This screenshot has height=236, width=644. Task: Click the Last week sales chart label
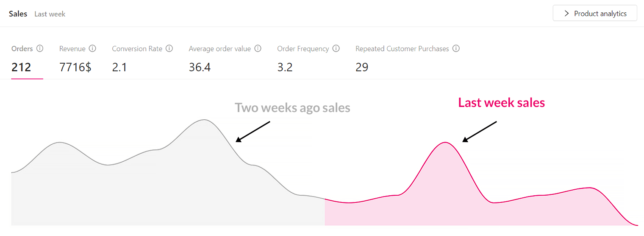(x=502, y=102)
